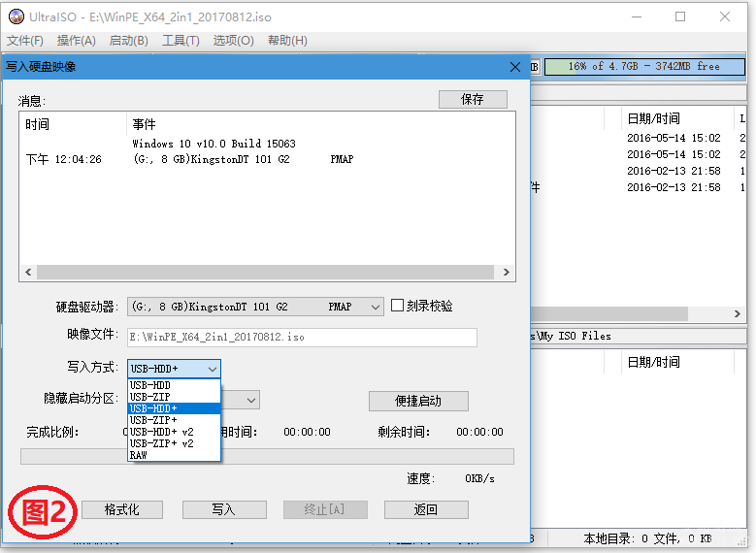Image resolution: width=756 pixels, height=553 pixels.
Task: Click the 本地目录 status bar text
Action: 647,538
